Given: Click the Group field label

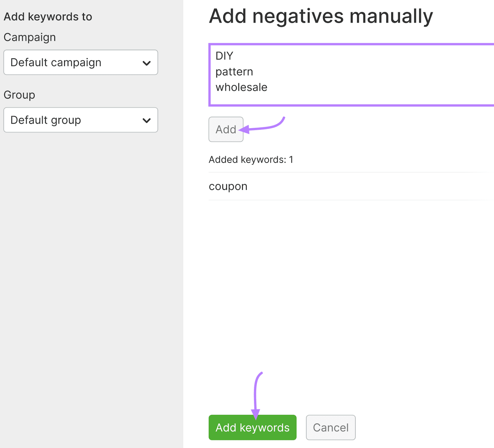Looking at the screenshot, I should [19, 95].
